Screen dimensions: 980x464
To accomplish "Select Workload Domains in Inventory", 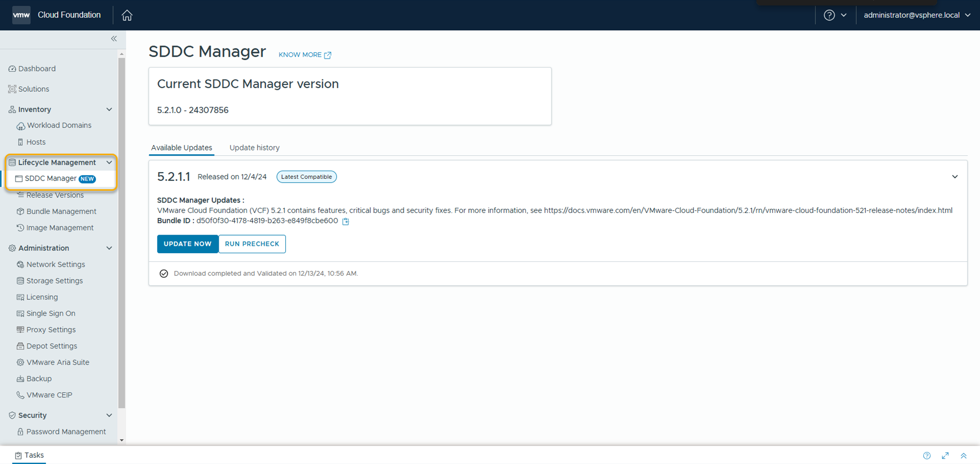I will pyautogui.click(x=59, y=125).
